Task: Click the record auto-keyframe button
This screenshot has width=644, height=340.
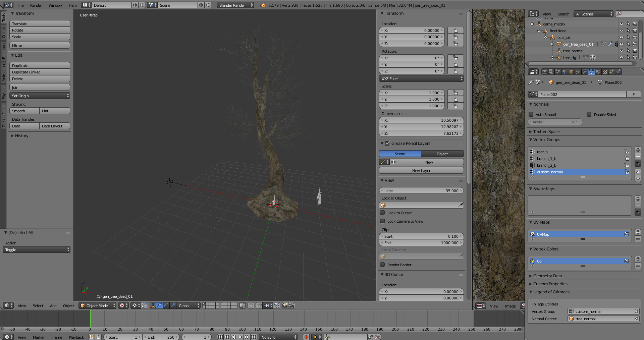Action: click(306, 337)
